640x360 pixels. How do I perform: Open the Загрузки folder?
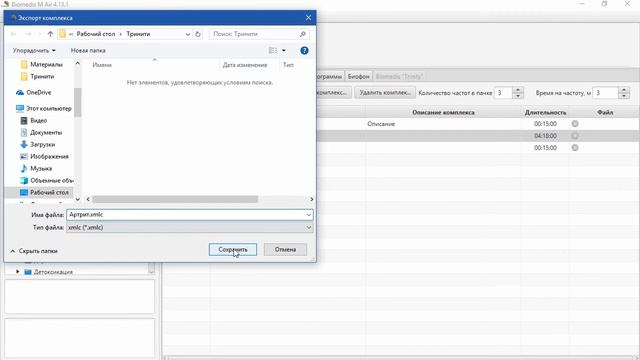38,144
